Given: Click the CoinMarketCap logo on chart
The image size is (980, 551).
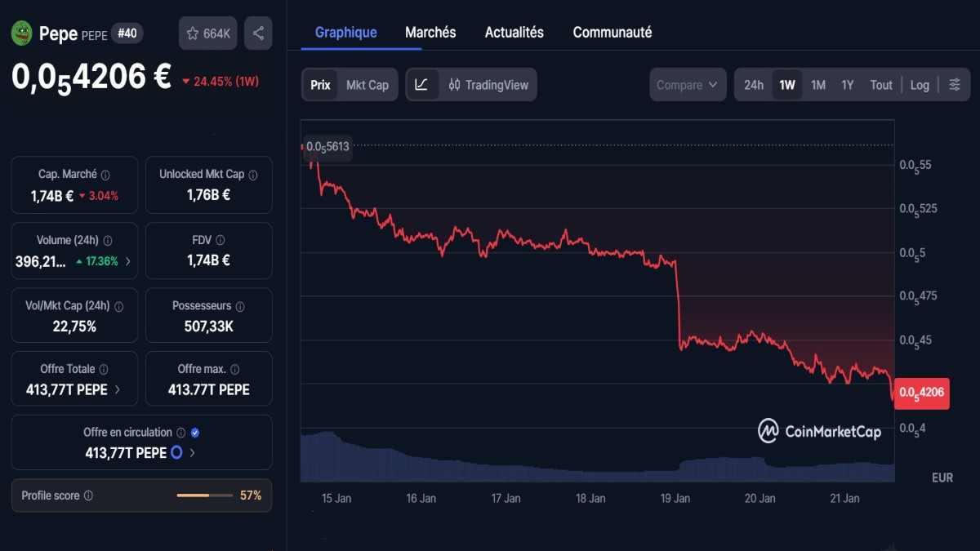Looking at the screenshot, I should click(819, 431).
